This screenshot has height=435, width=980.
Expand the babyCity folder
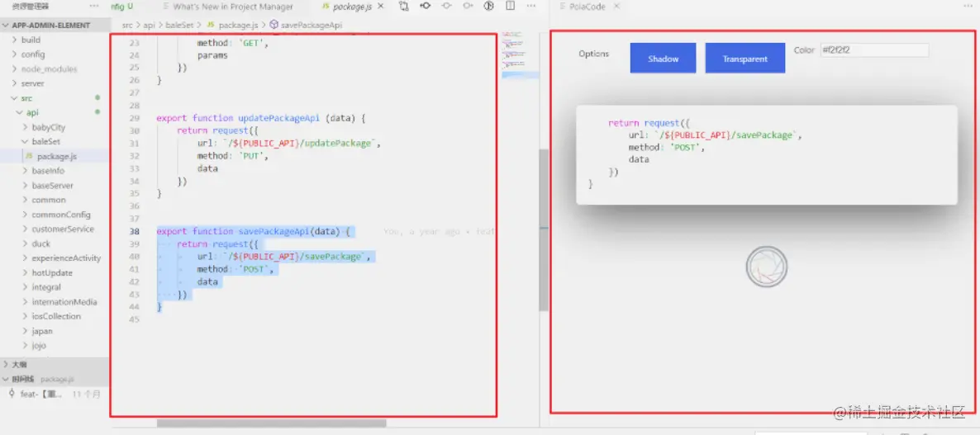pos(55,127)
